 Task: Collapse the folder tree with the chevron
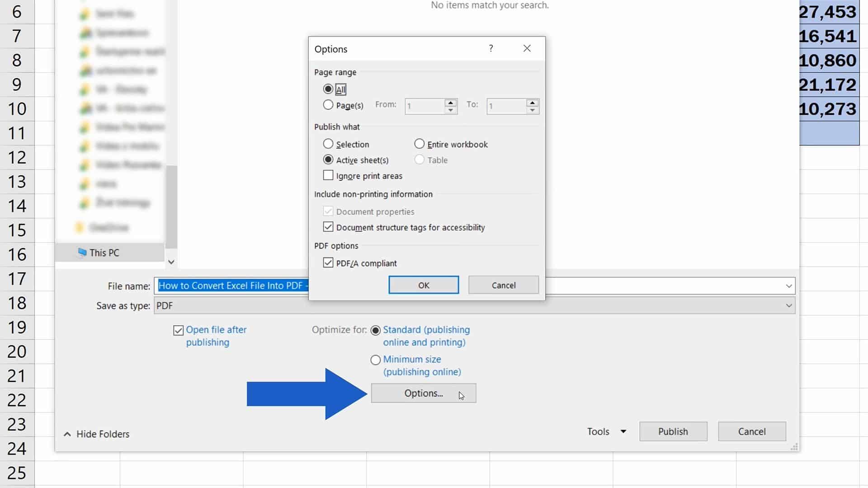click(x=171, y=262)
